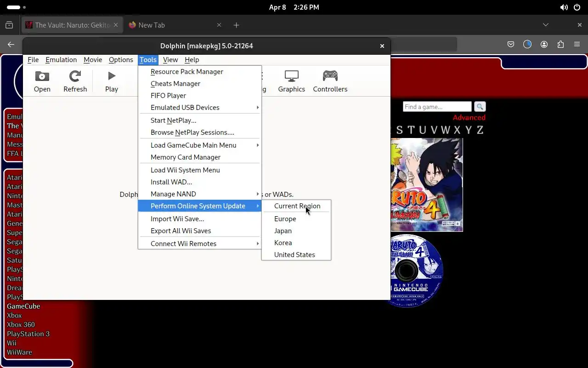Select Resource Pack Manager
Viewport: 588px width, 368px height.
(200, 72)
